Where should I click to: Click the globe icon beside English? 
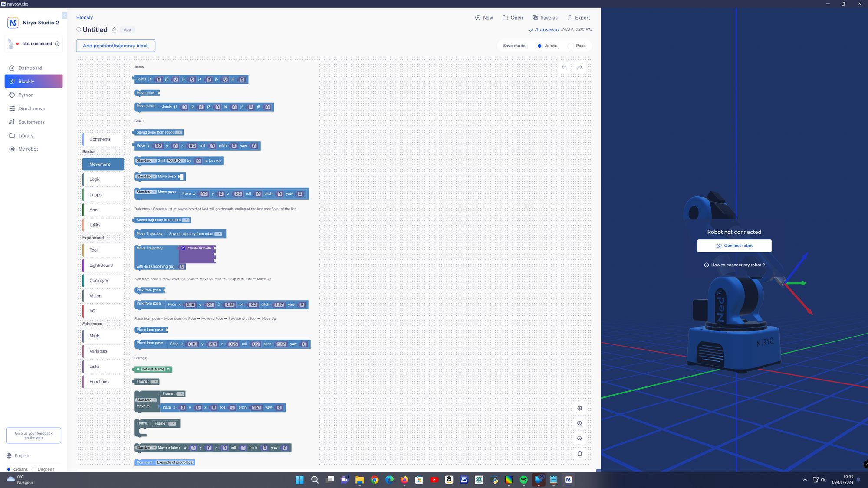(9, 456)
